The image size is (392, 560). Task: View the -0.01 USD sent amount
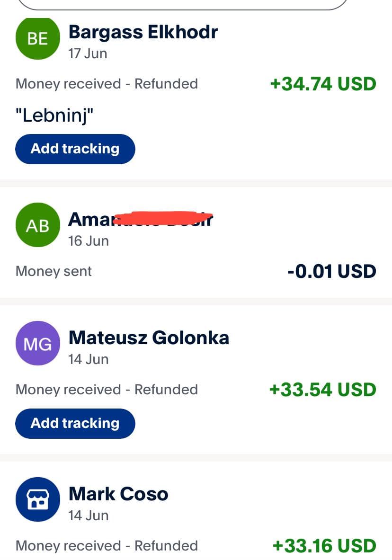pyautogui.click(x=331, y=271)
